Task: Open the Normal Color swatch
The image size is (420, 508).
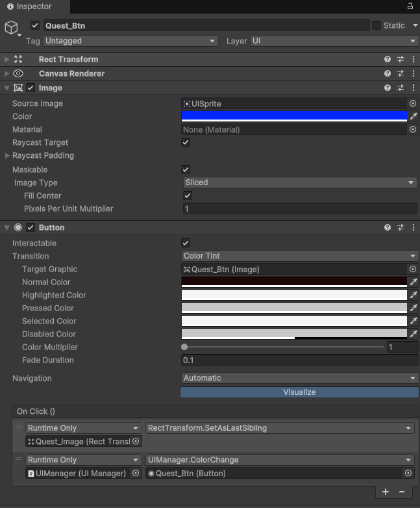Action: [x=294, y=282]
